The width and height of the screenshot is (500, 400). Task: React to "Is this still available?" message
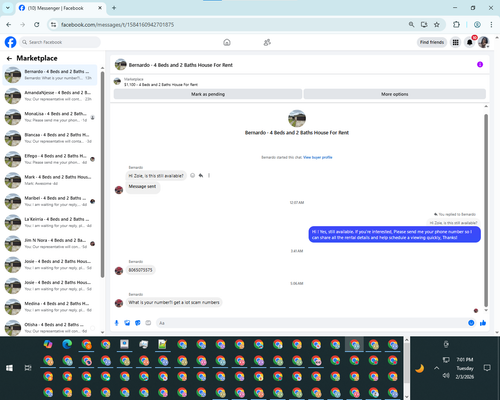click(x=192, y=175)
